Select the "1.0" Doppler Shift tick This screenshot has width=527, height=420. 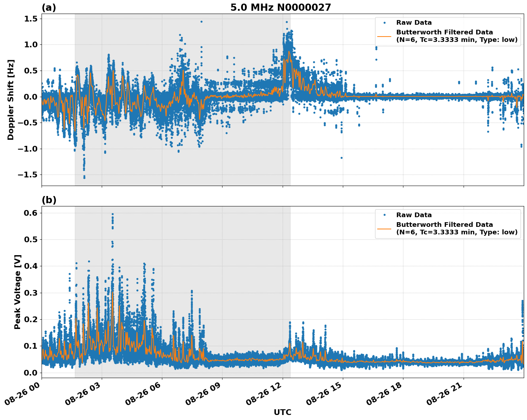point(30,45)
